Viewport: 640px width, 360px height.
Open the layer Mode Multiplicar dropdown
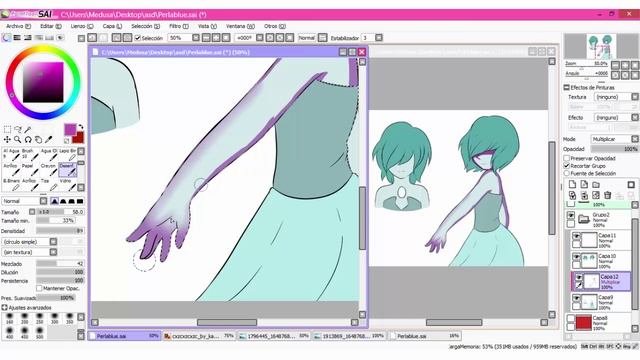(x=614, y=139)
